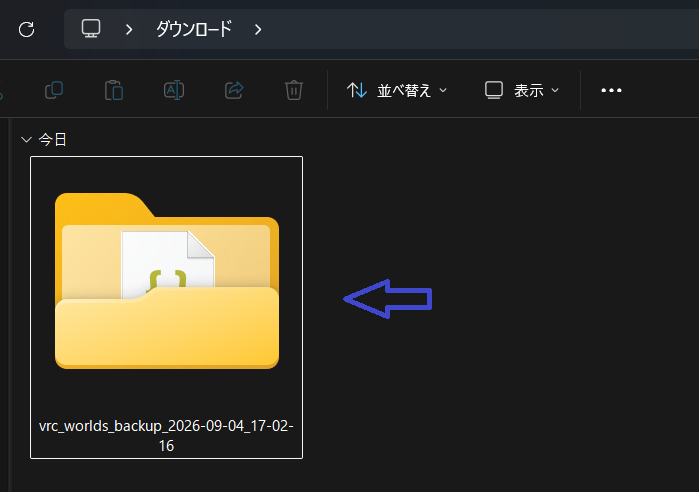Image resolution: width=699 pixels, height=492 pixels.
Task: Click the 今日 group heading
Action: pyautogui.click(x=53, y=140)
